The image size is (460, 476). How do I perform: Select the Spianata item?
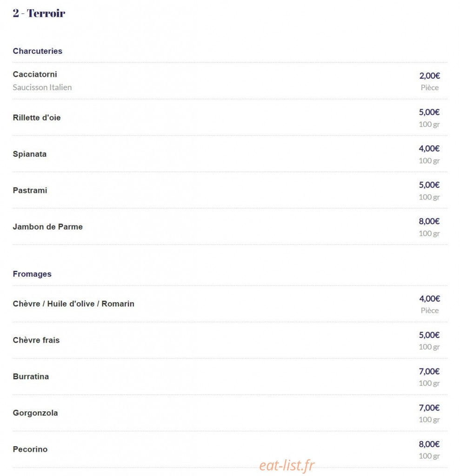(x=29, y=154)
